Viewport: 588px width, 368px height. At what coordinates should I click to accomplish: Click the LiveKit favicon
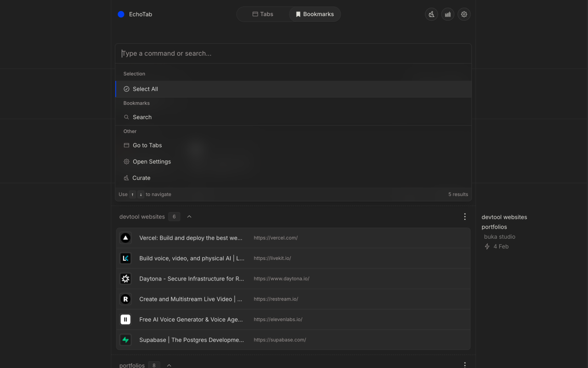pyautogui.click(x=125, y=258)
